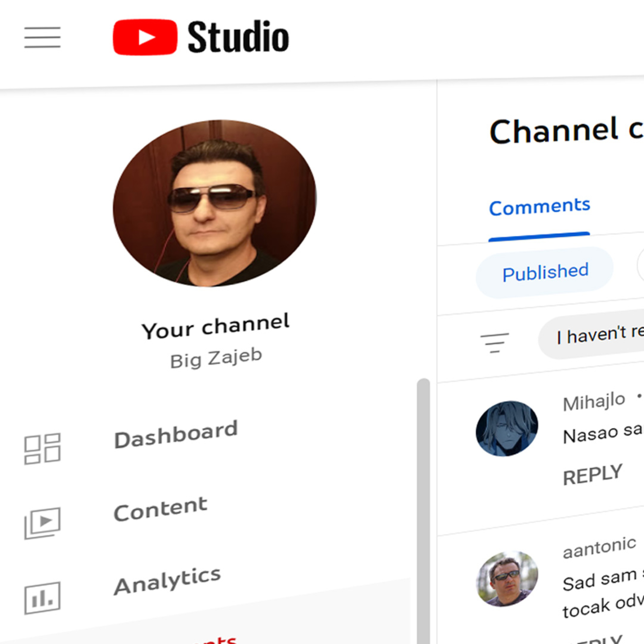This screenshot has height=644, width=644.
Task: Go to Dashboard in sidebar
Action: tap(176, 434)
